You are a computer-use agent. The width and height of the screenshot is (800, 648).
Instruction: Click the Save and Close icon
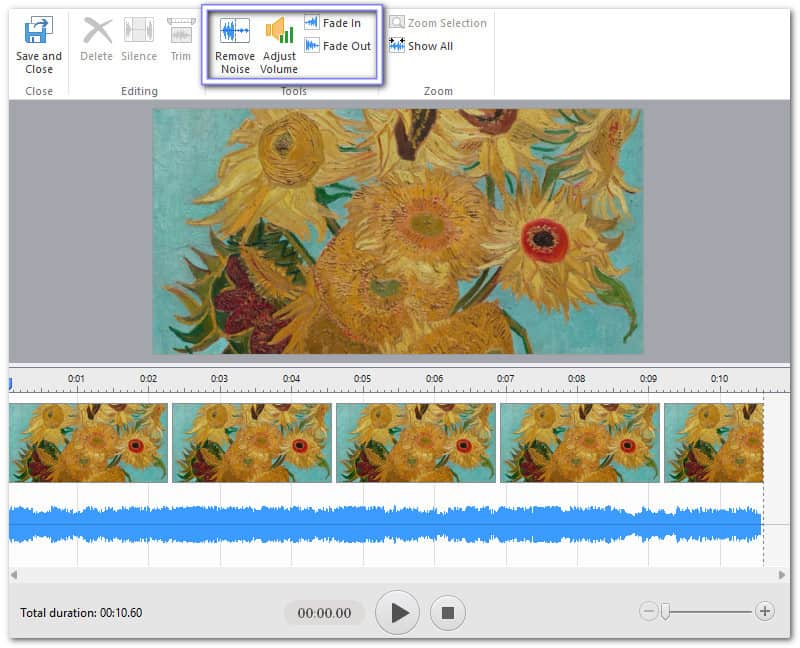coord(39,32)
